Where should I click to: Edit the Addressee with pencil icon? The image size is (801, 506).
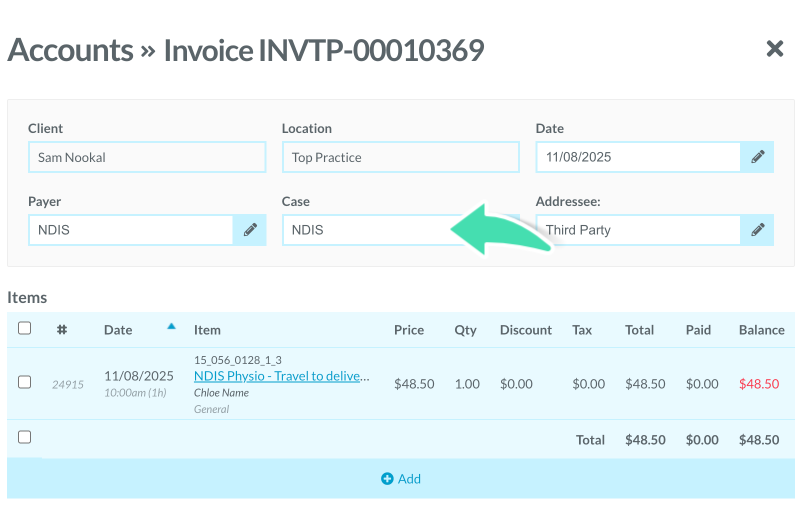(758, 230)
